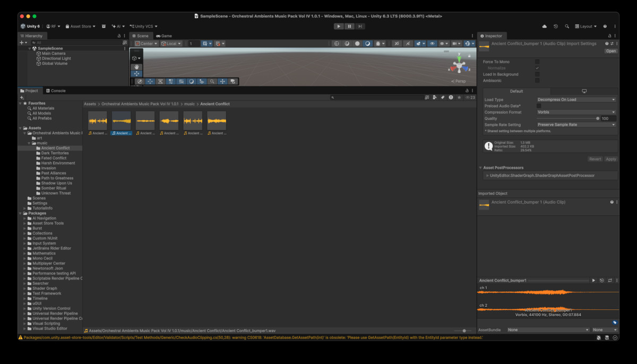637x364 pixels.
Task: Switch to the Scene tab
Action: click(141, 36)
